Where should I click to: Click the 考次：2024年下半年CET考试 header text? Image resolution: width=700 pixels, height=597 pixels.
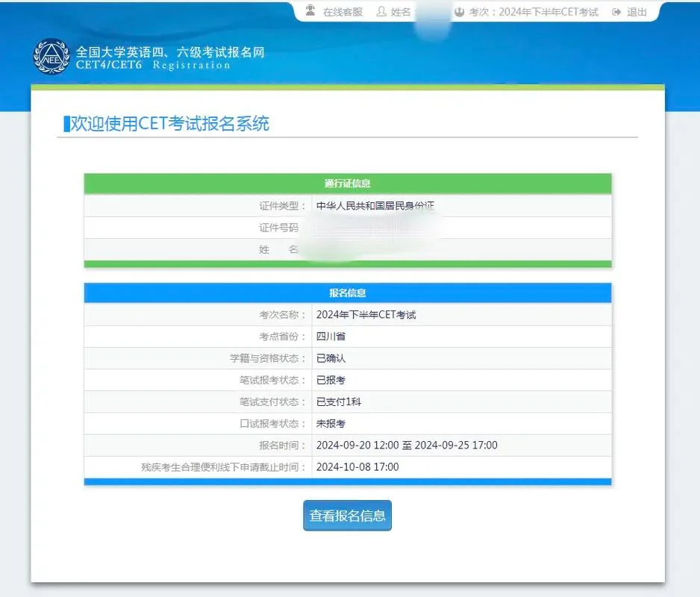[x=534, y=12]
